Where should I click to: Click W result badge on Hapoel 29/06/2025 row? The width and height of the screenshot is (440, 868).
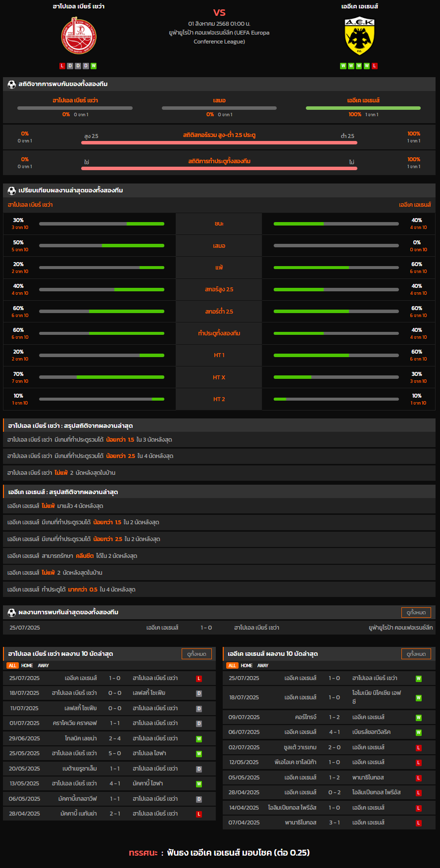point(199,739)
